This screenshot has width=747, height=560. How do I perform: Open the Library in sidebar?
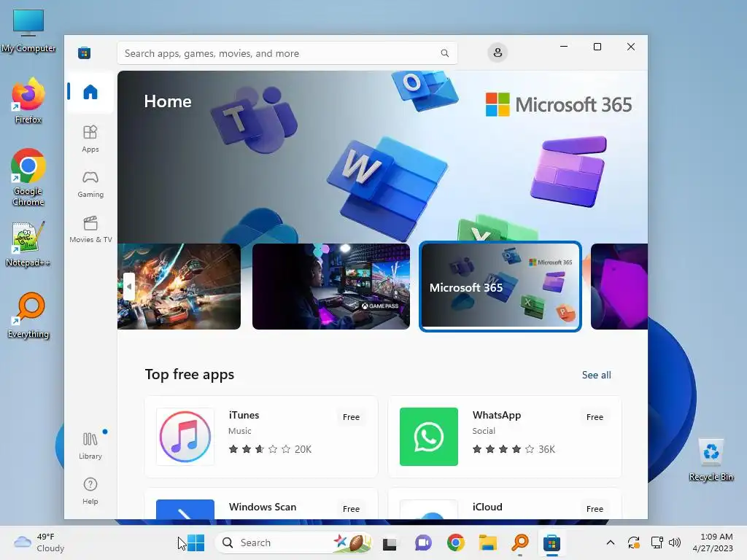pos(90,446)
